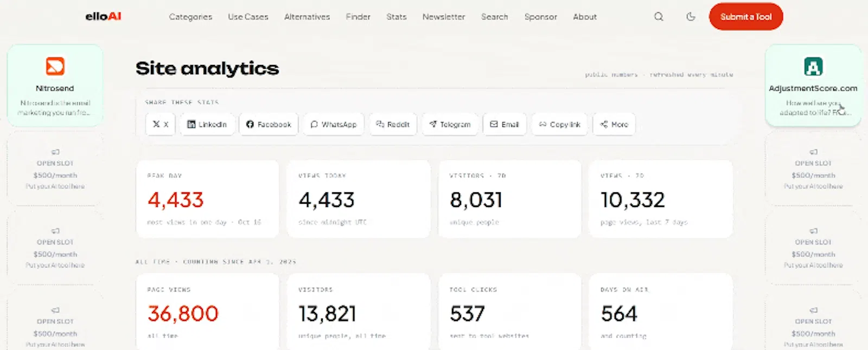
Task: Share stats on Reddit
Action: 393,125
